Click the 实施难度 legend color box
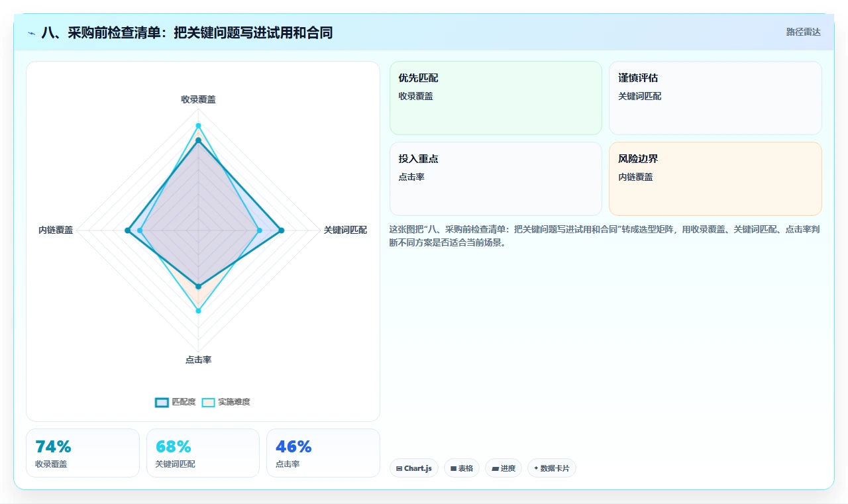This screenshot has height=504, width=848. click(208, 402)
